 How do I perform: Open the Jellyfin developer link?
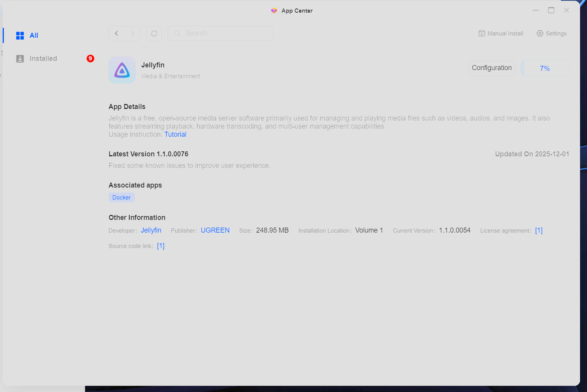[151, 230]
